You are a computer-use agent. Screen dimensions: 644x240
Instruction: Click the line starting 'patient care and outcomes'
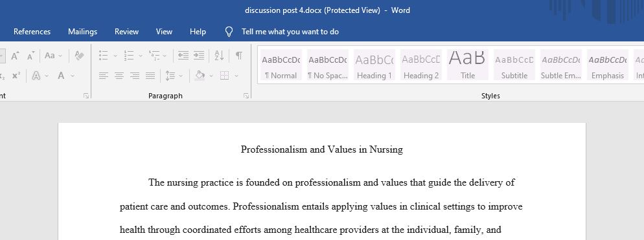coord(321,206)
